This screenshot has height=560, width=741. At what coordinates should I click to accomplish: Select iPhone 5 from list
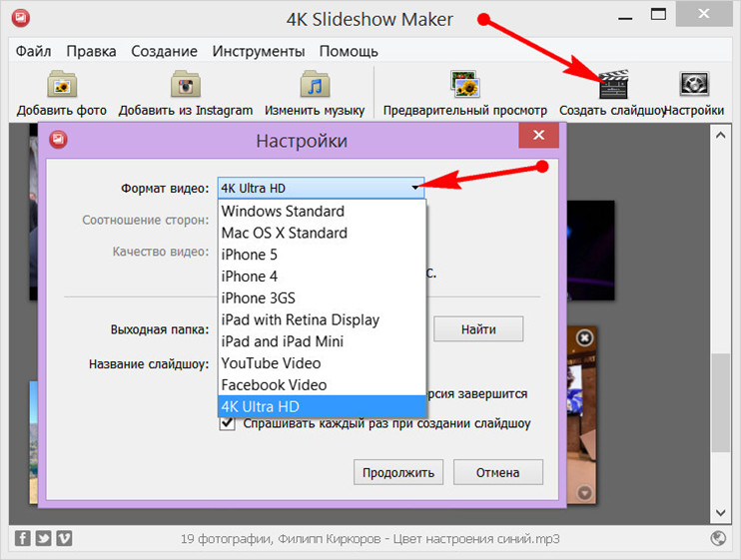[x=322, y=255]
